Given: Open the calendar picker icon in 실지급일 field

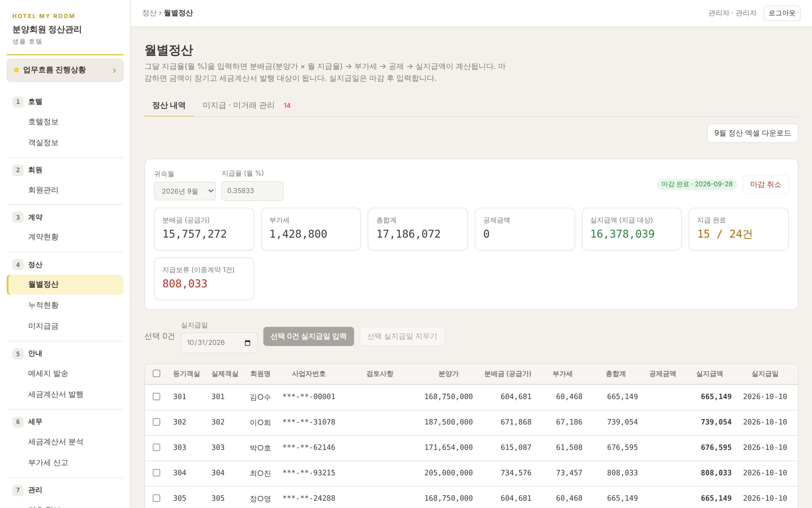Looking at the screenshot, I should tap(248, 343).
